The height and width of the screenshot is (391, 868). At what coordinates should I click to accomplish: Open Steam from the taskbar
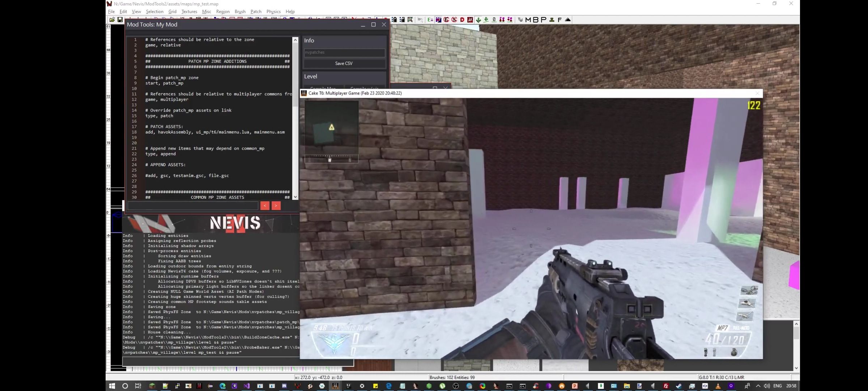(678, 386)
